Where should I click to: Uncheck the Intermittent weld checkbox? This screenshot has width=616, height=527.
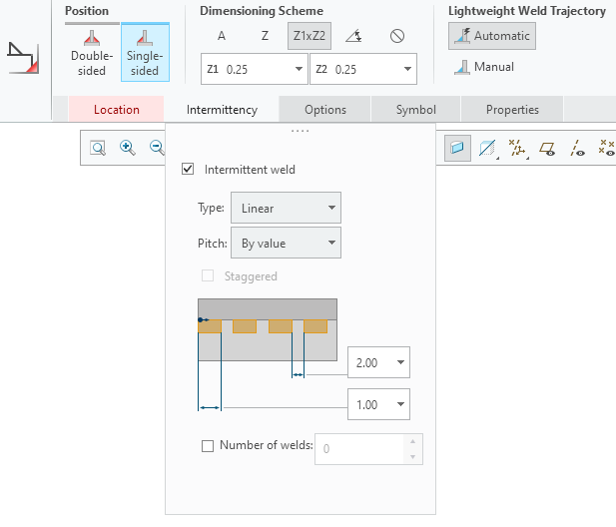click(x=188, y=169)
